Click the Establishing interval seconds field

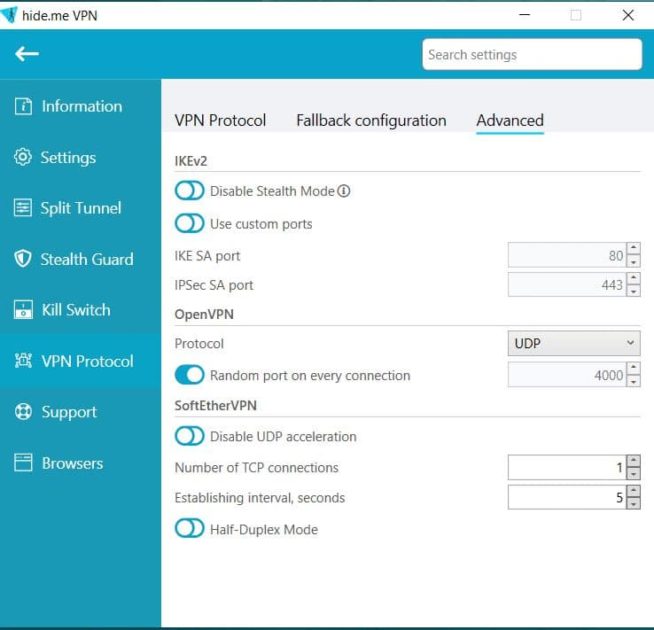[567, 497]
